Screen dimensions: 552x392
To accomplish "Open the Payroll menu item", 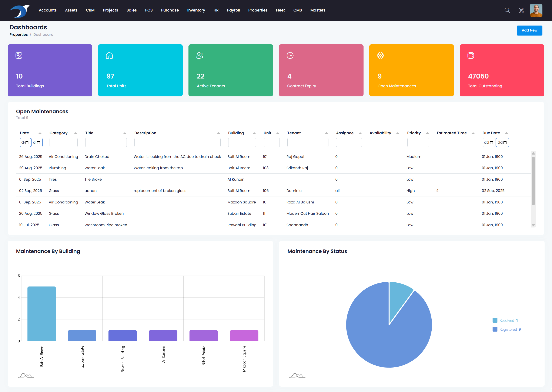I will 233,10.
